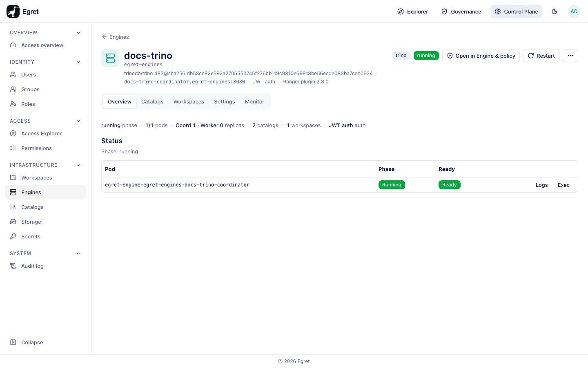
Task: Click the Access Explorer compass icon
Action: (x=13, y=134)
